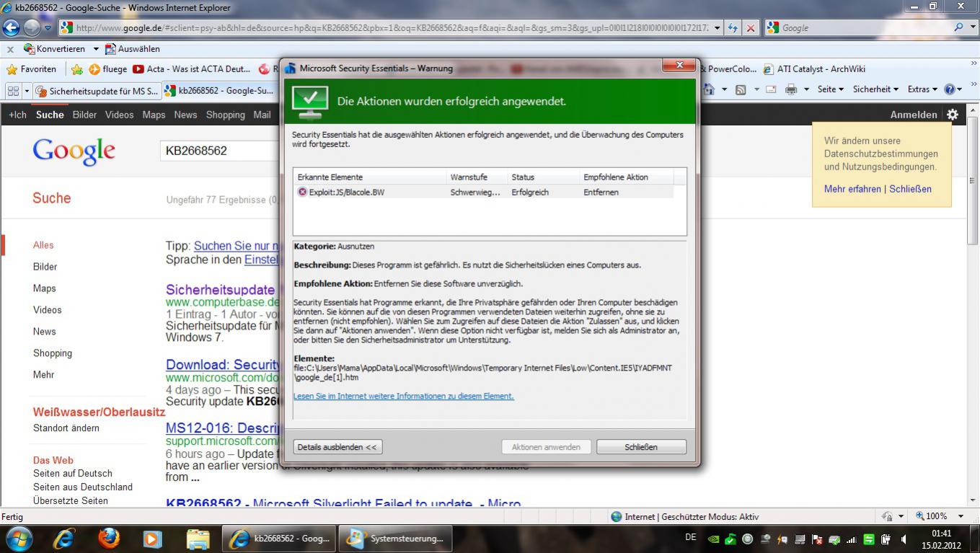
Task: Click Mehr erfahren privacy link
Action: (x=852, y=189)
